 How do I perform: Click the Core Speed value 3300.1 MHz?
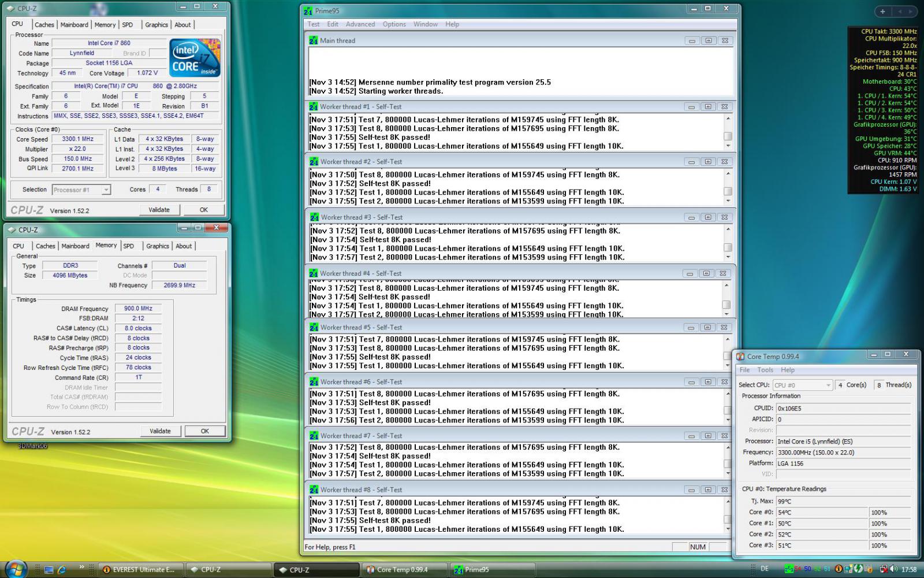(x=77, y=139)
